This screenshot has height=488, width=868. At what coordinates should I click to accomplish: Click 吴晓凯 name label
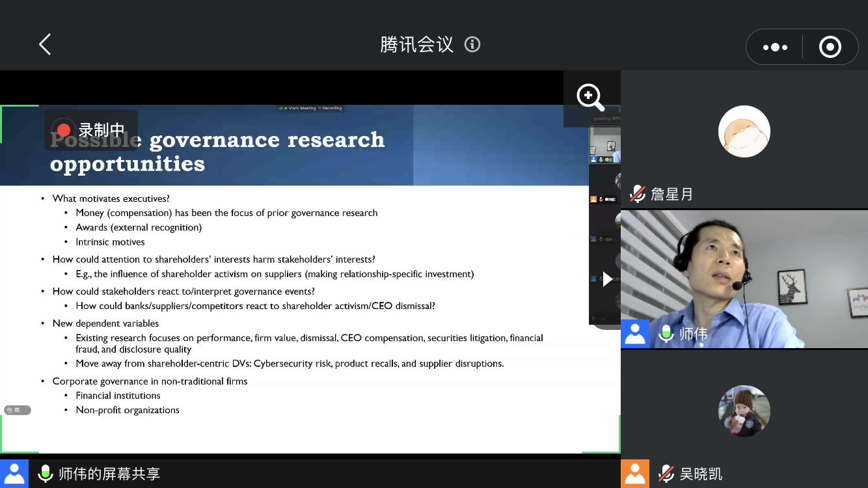tap(701, 474)
